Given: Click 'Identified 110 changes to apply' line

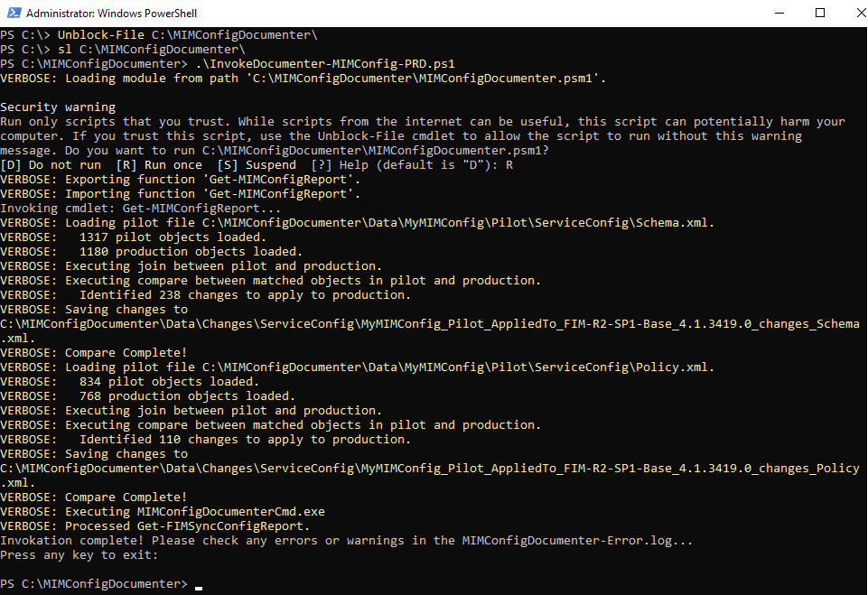Looking at the screenshot, I should tap(205, 440).
